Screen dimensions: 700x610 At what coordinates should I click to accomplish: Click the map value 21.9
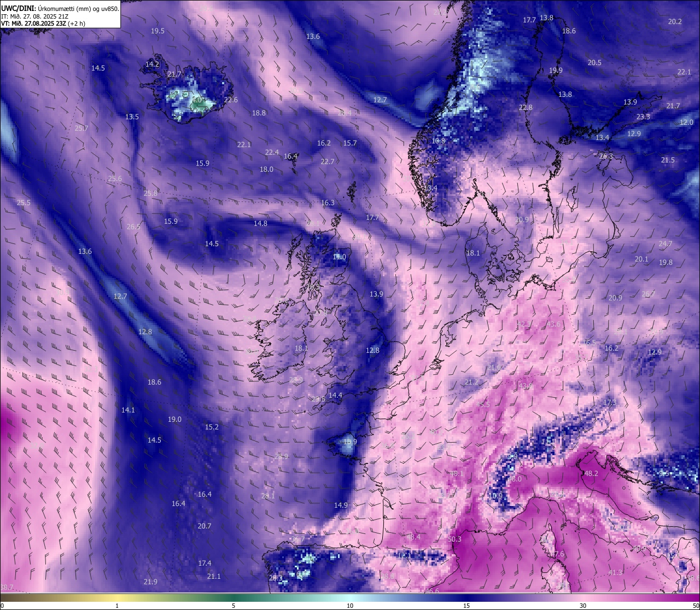[x=150, y=582]
